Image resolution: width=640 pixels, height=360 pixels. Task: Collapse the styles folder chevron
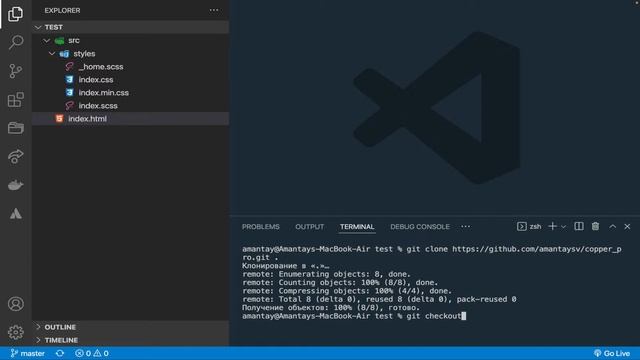(x=52, y=53)
